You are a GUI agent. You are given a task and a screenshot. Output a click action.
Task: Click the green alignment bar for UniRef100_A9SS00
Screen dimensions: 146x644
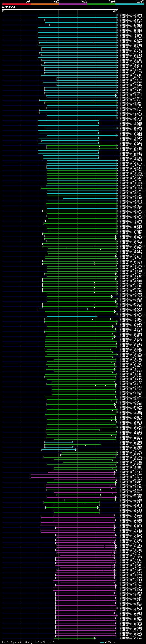(x=81, y=103)
